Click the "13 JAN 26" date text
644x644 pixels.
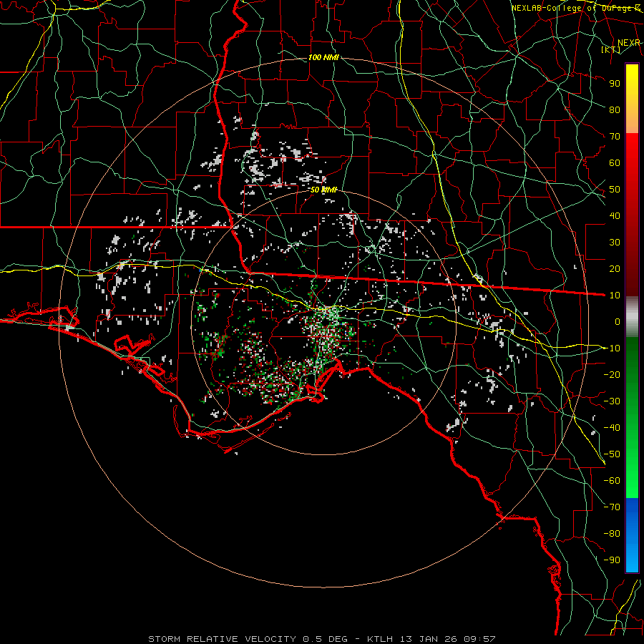point(429,639)
